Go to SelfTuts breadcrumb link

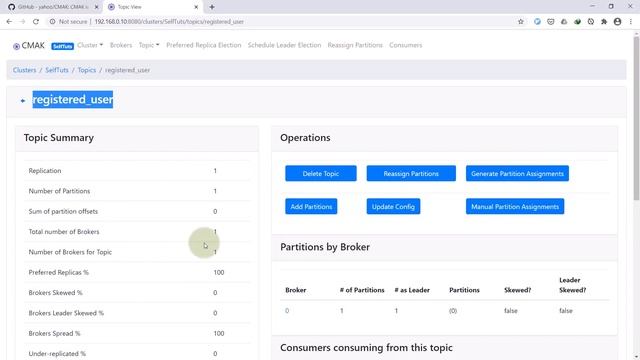(x=57, y=70)
